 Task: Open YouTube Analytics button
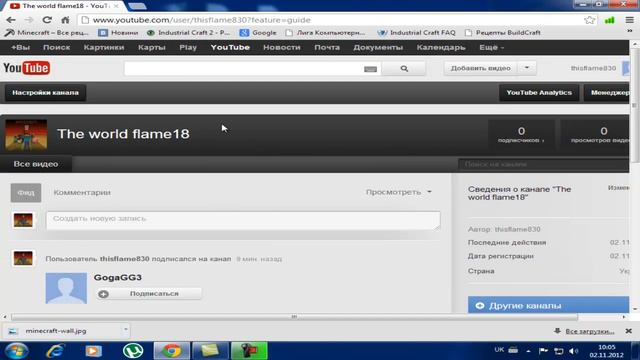point(539,93)
